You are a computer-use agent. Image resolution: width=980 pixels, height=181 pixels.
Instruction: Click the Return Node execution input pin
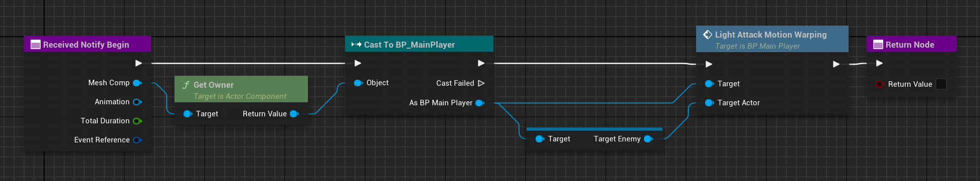tap(879, 63)
